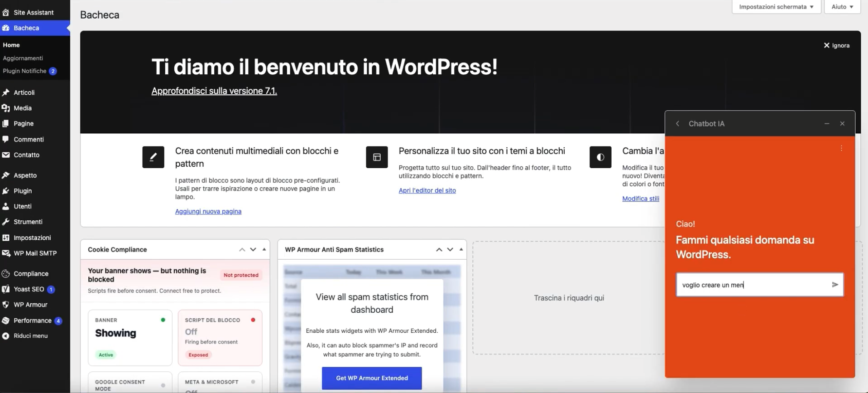Open the Impostazioni schermata dropdown

tap(776, 7)
